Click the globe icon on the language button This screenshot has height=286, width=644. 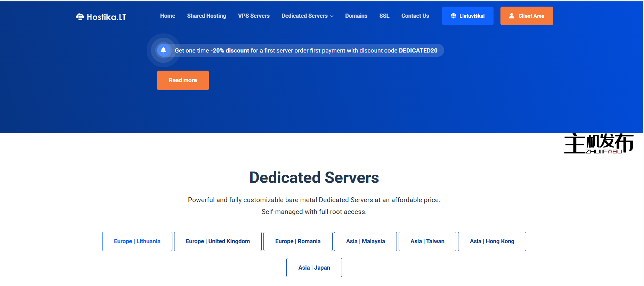click(x=453, y=16)
